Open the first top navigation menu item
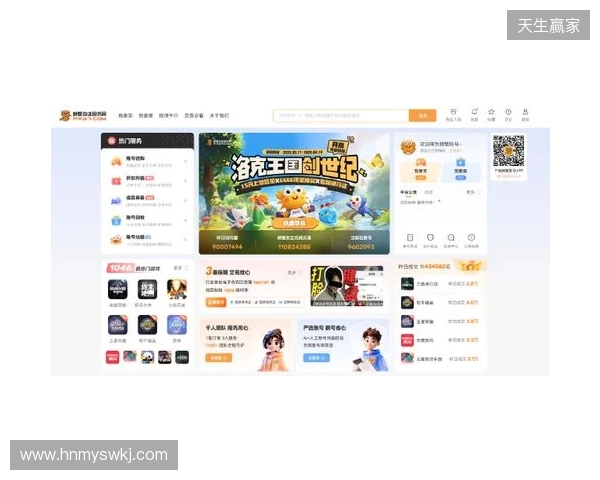Image resolution: width=600 pixels, height=480 pixels. click(125, 115)
